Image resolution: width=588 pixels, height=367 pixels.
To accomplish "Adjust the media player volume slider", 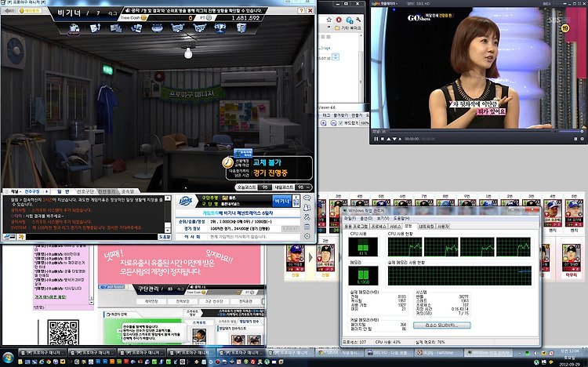I will (x=571, y=131).
